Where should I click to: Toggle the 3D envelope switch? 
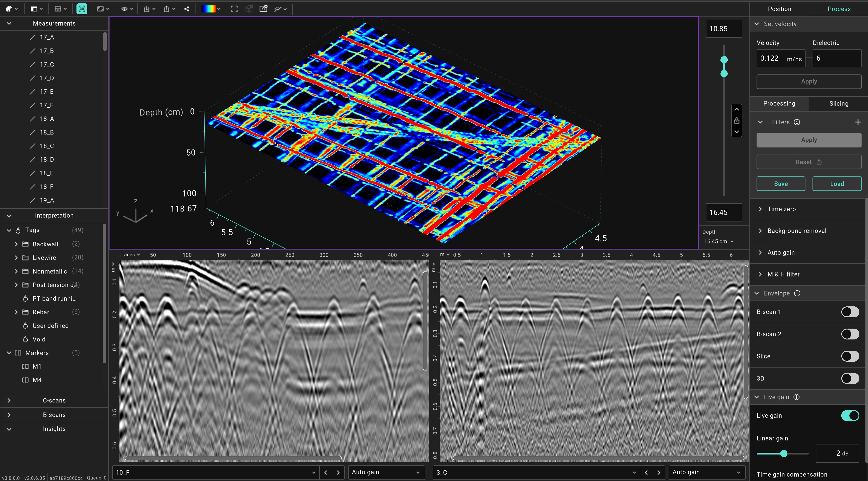tap(850, 378)
